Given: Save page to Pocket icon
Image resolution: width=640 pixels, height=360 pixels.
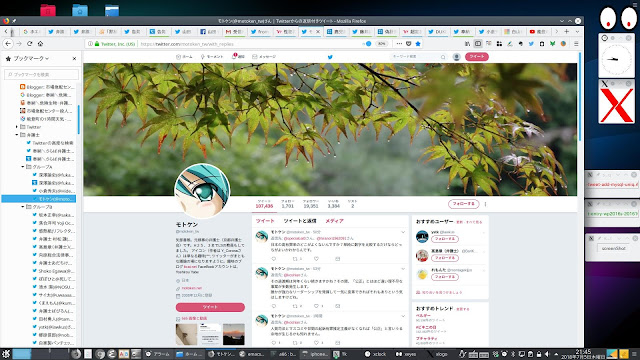Looking at the screenshot, I should click(409, 44).
